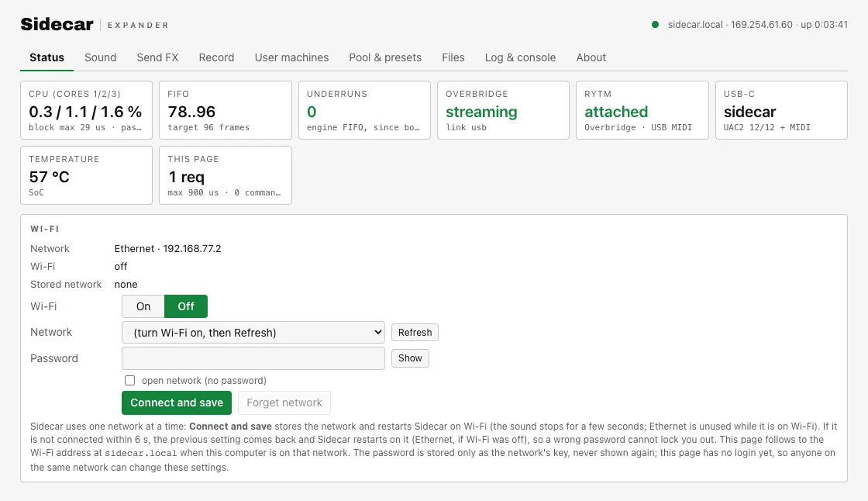Open the Files tab
This screenshot has width=868, height=501.
[453, 57]
